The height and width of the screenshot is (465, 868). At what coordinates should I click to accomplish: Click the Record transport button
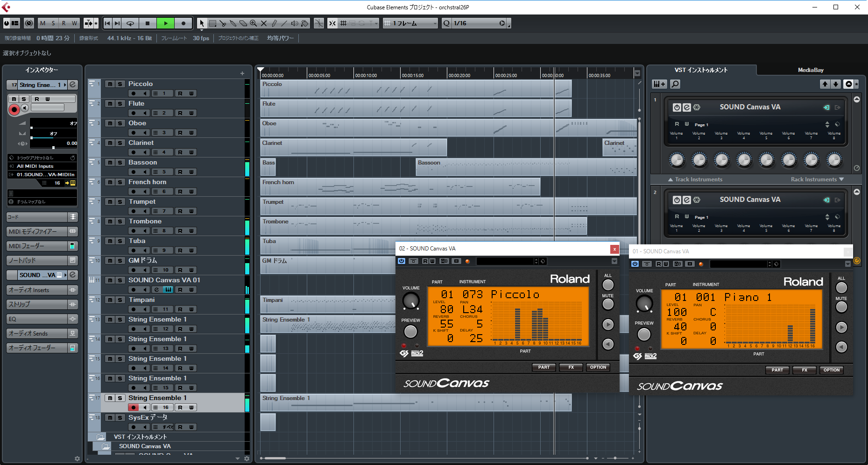click(183, 23)
